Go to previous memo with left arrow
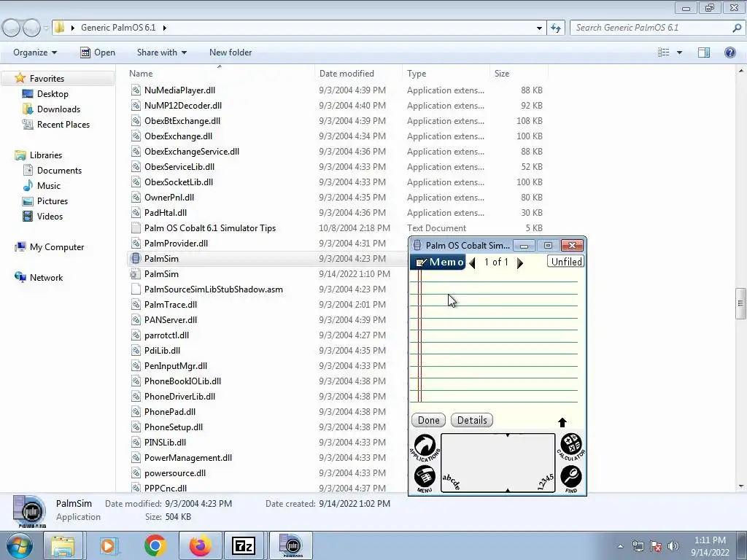This screenshot has width=747, height=560. click(472, 262)
